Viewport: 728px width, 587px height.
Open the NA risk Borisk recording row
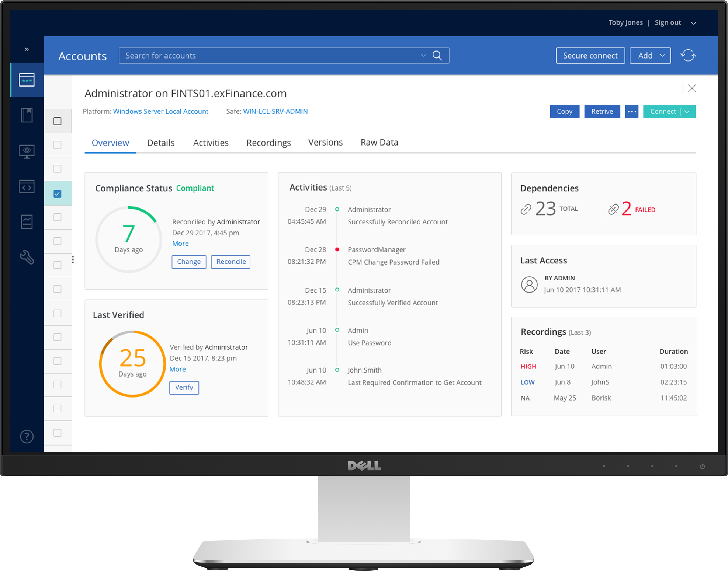[x=604, y=398]
